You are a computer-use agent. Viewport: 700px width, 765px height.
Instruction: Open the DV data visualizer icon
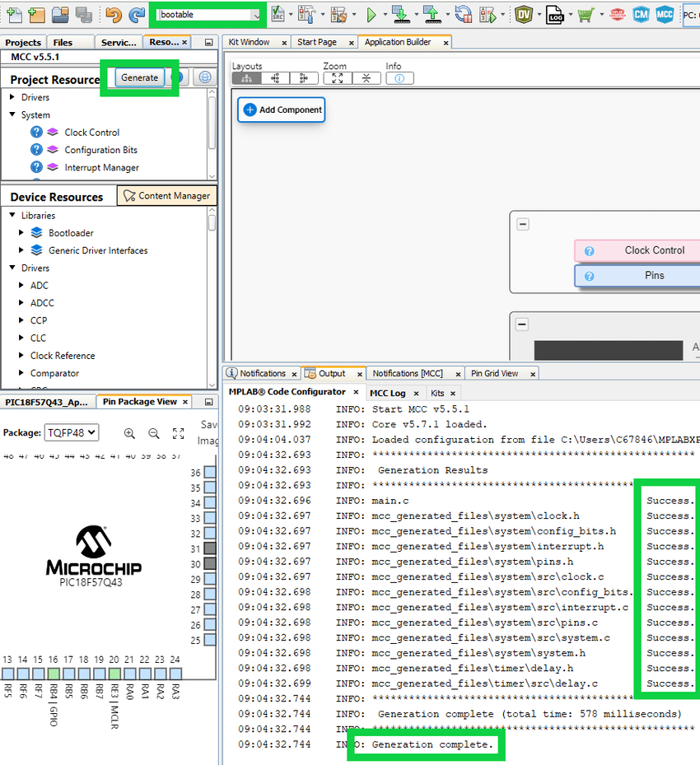tap(524, 14)
